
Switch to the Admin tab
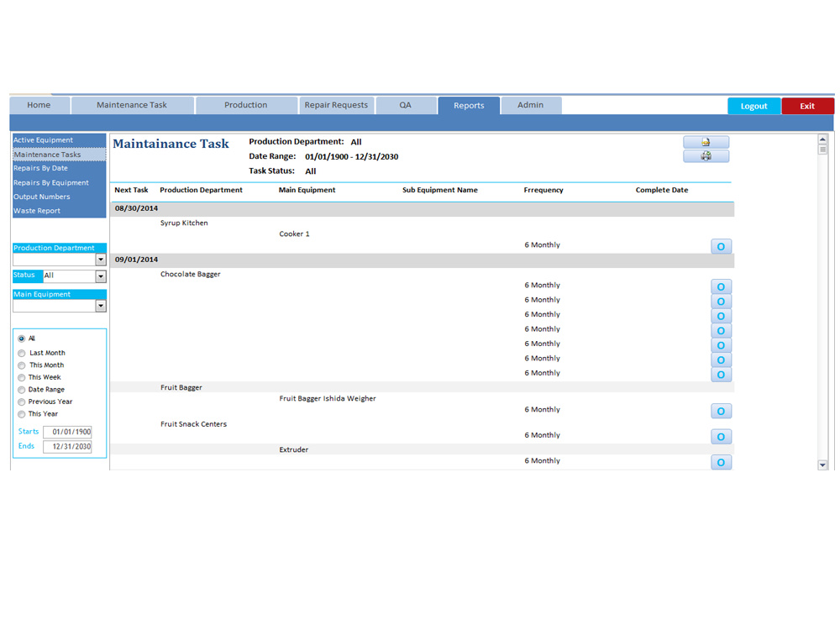point(531,105)
